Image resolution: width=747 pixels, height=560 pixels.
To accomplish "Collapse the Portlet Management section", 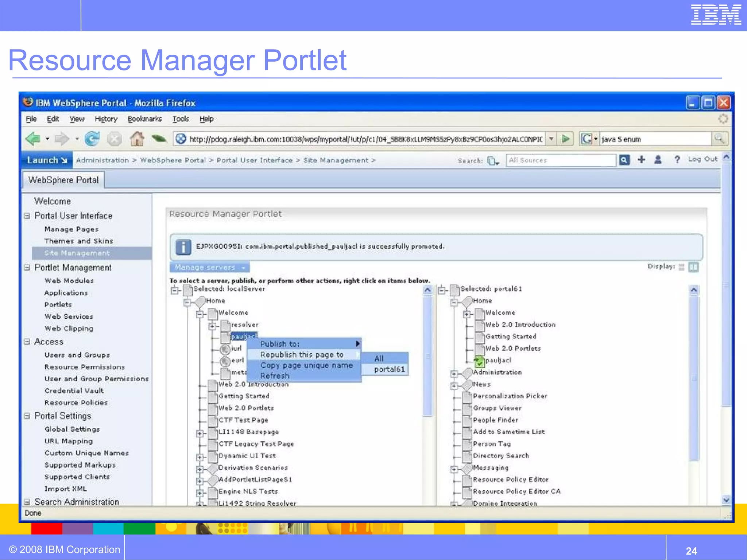I will click(x=27, y=268).
